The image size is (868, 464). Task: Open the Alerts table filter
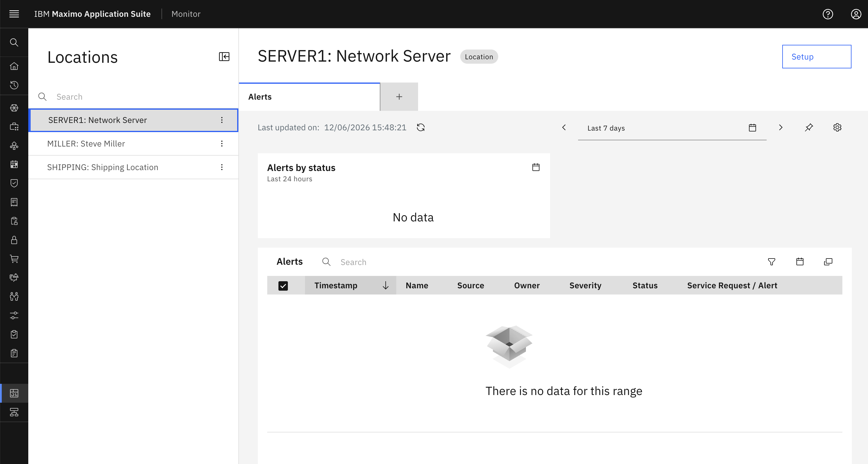click(x=772, y=262)
